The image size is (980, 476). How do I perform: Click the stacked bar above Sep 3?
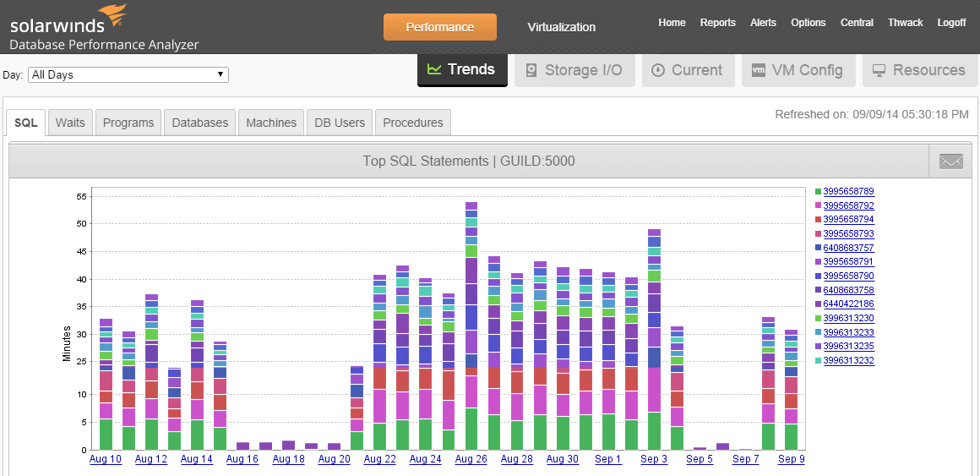pyautogui.click(x=655, y=340)
